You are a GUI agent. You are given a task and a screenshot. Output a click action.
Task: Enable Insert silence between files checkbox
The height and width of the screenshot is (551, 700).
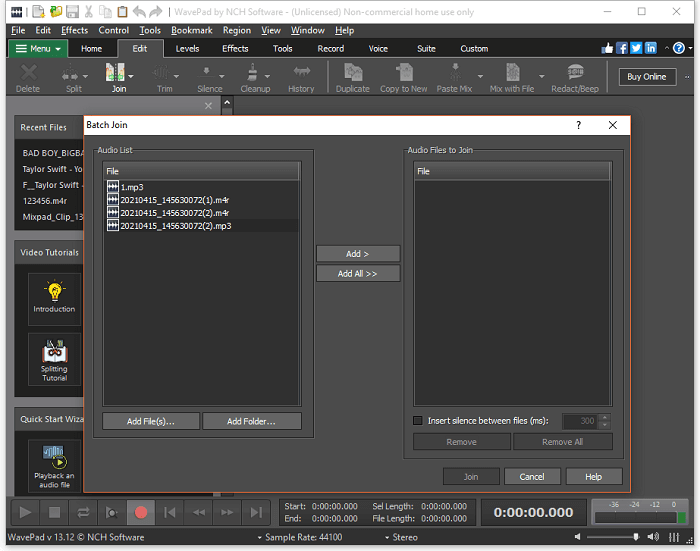tap(419, 421)
